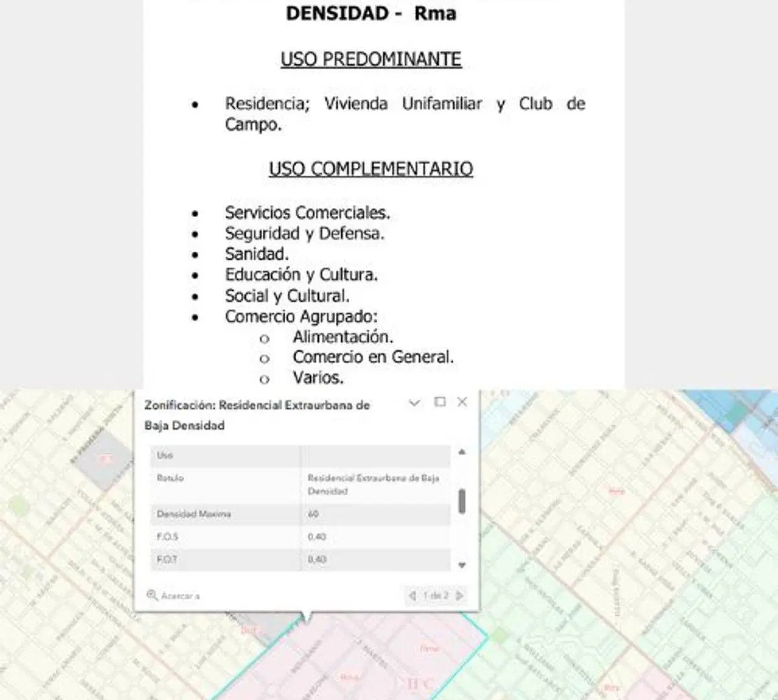Go to the next feature in popup

coord(460,595)
